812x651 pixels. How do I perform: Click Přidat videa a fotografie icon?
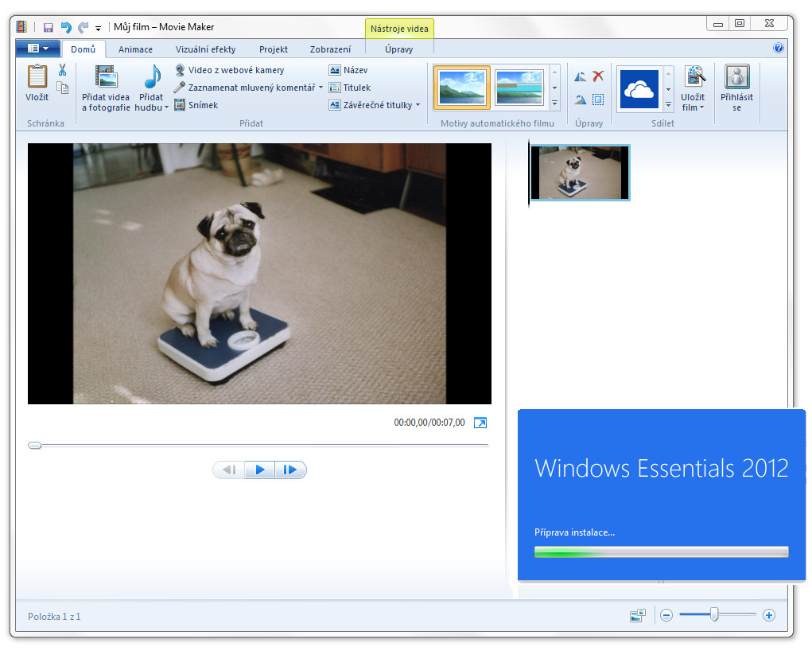pyautogui.click(x=106, y=76)
